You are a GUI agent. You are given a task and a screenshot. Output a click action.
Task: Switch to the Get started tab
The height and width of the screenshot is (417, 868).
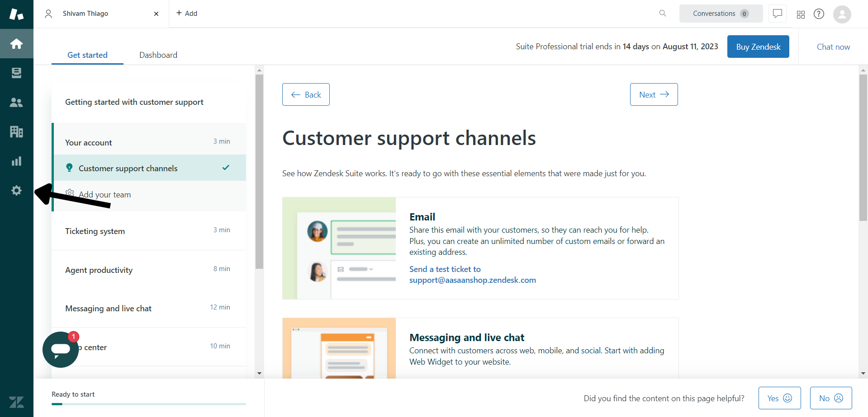(87, 55)
